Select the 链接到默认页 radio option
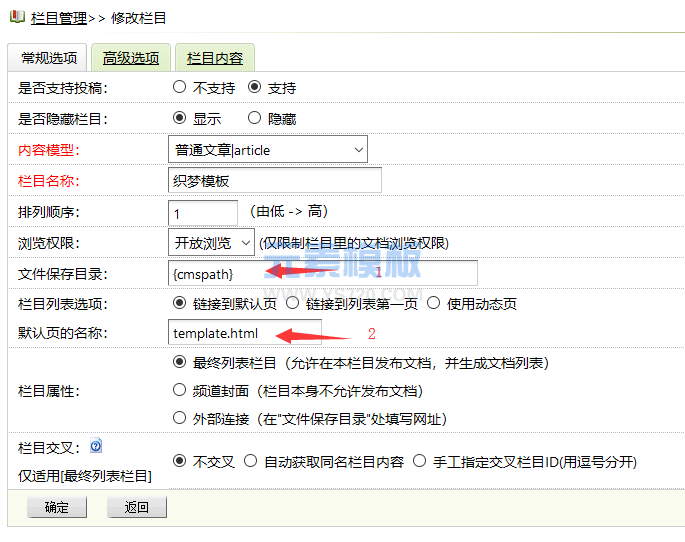 179,303
